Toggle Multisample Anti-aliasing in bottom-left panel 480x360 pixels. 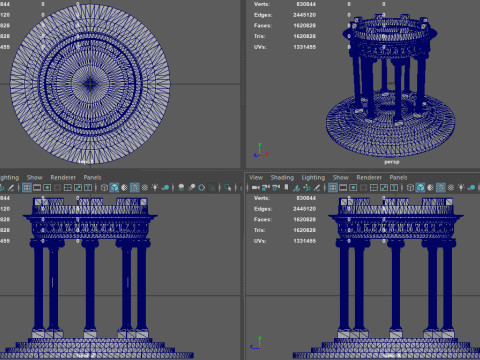[x=202, y=188]
